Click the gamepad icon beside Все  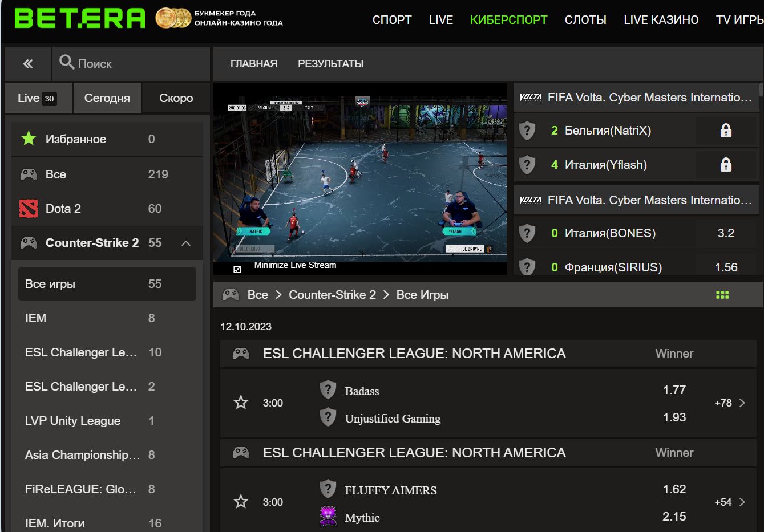tap(29, 174)
